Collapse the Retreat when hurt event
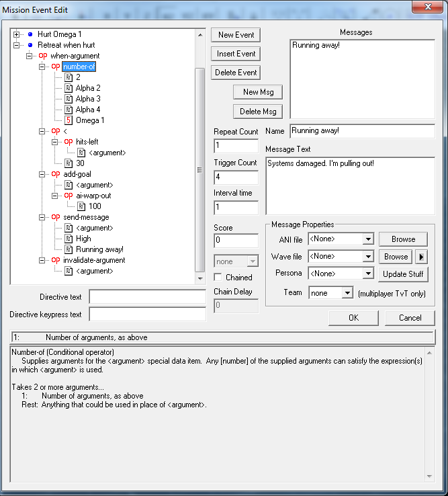 coord(17,45)
